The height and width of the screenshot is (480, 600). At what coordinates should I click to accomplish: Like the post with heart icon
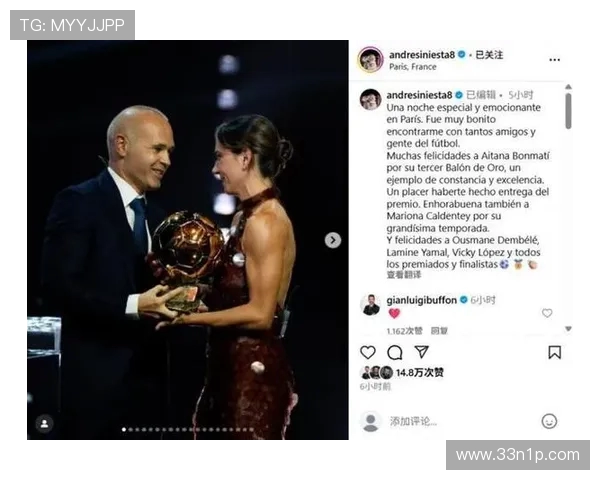tap(368, 352)
